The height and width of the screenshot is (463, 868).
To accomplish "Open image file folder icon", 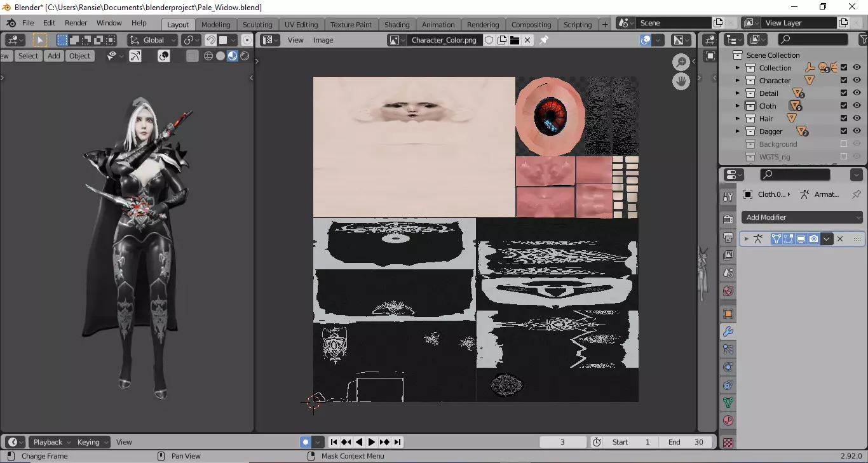I will [514, 40].
